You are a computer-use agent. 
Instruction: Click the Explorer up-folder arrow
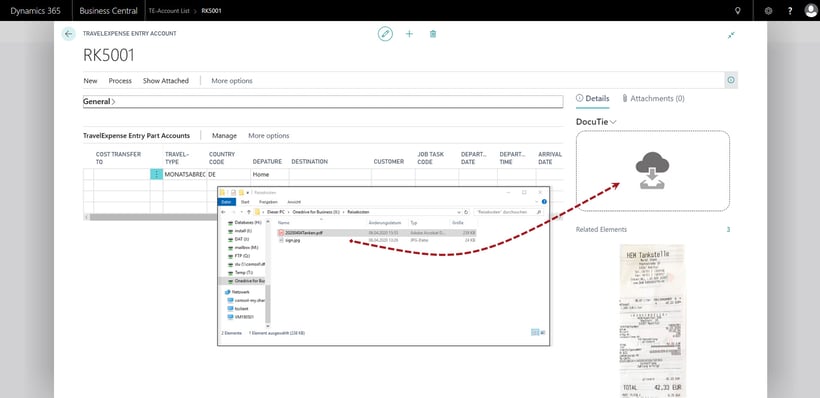(249, 212)
